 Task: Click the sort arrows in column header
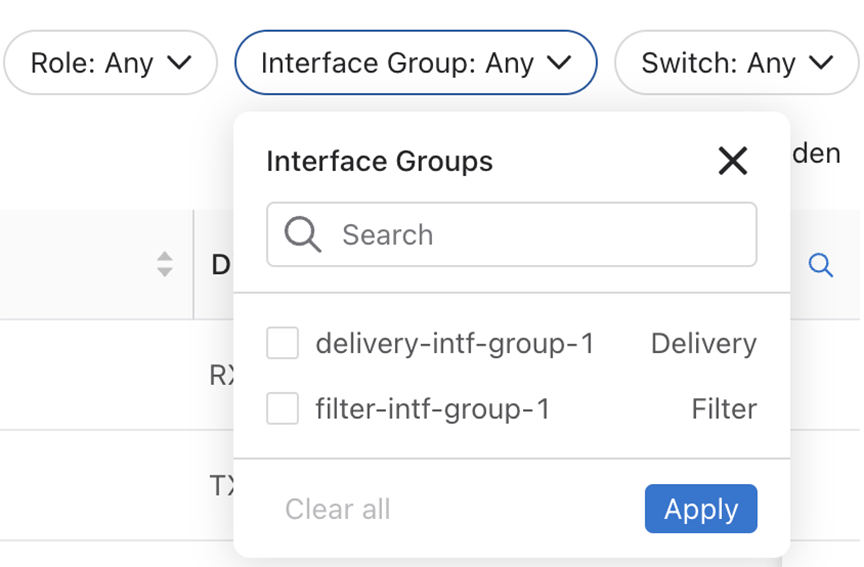(165, 265)
